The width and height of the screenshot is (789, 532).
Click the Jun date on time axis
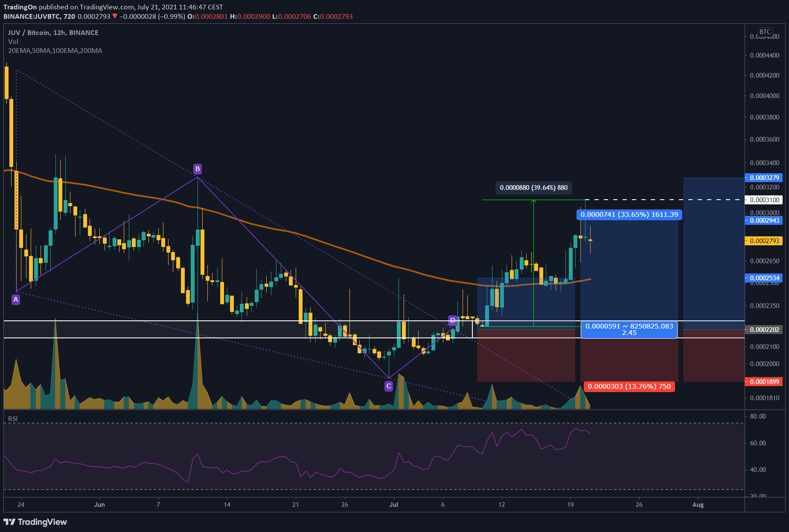tap(99, 504)
